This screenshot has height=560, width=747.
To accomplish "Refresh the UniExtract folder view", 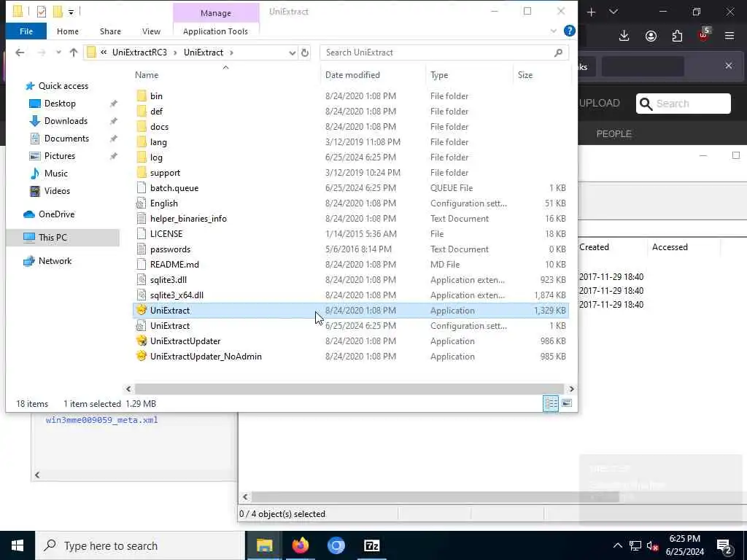I will [305, 52].
